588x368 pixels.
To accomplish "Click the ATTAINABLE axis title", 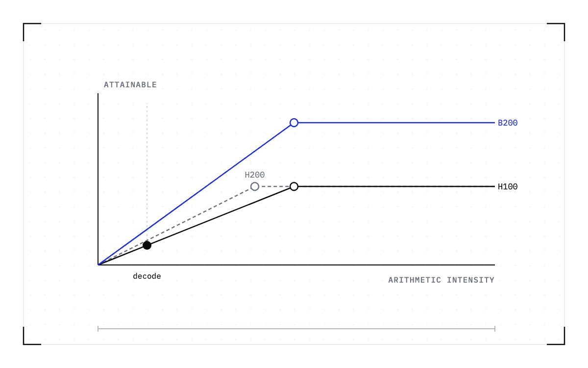I will coord(130,85).
